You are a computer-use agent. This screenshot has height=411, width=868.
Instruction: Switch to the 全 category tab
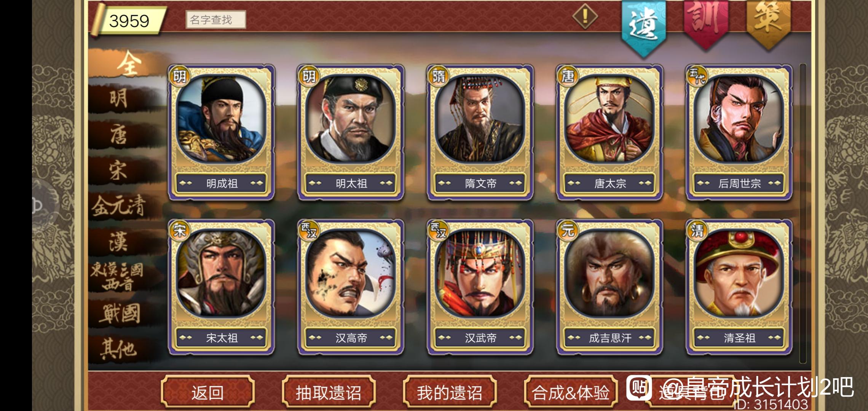pyautogui.click(x=127, y=64)
